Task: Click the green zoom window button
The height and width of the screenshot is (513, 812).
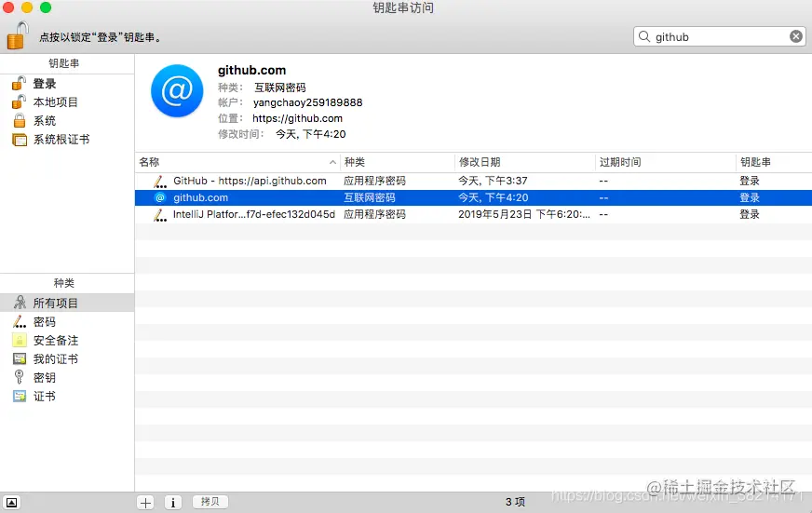Action: [x=46, y=7]
